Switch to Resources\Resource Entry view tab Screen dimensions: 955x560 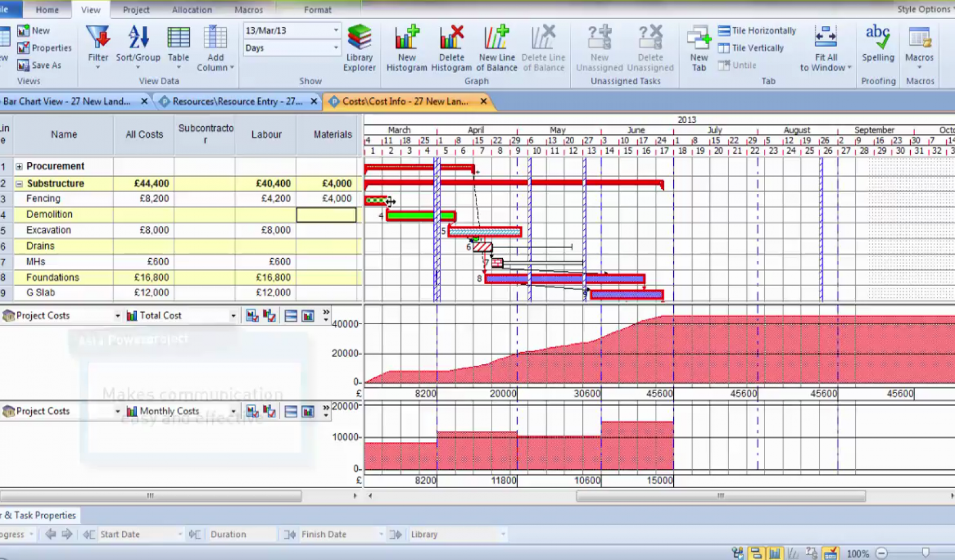coord(237,101)
